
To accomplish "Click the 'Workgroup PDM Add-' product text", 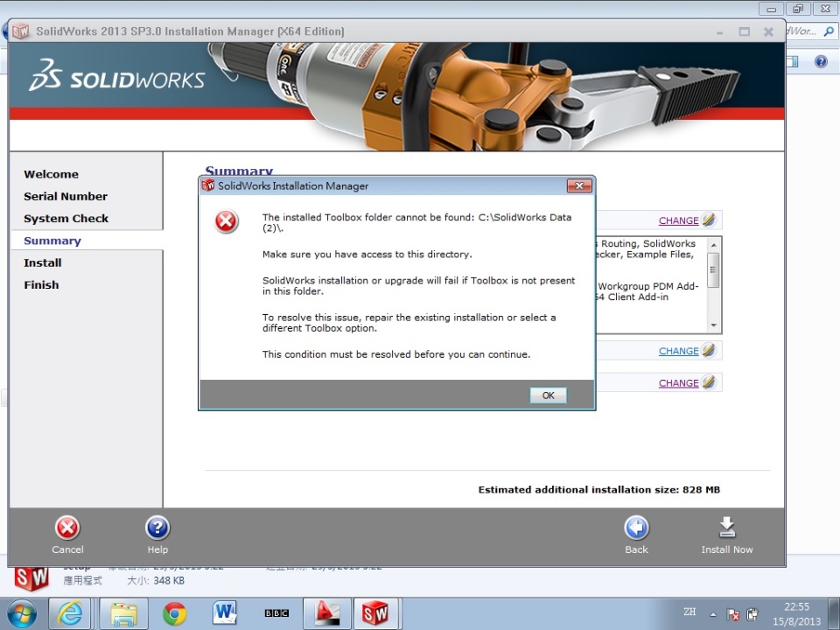I will click(x=648, y=287).
